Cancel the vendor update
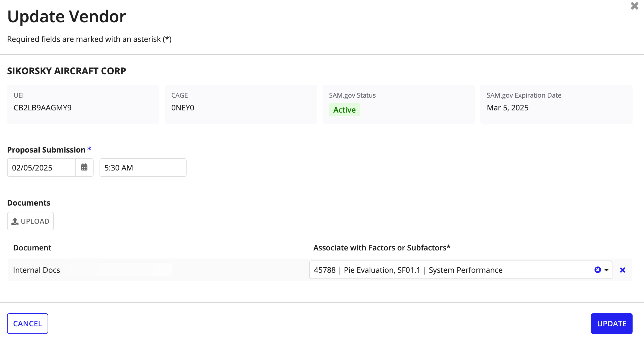Viewport: 644px width, 341px height. click(x=27, y=324)
